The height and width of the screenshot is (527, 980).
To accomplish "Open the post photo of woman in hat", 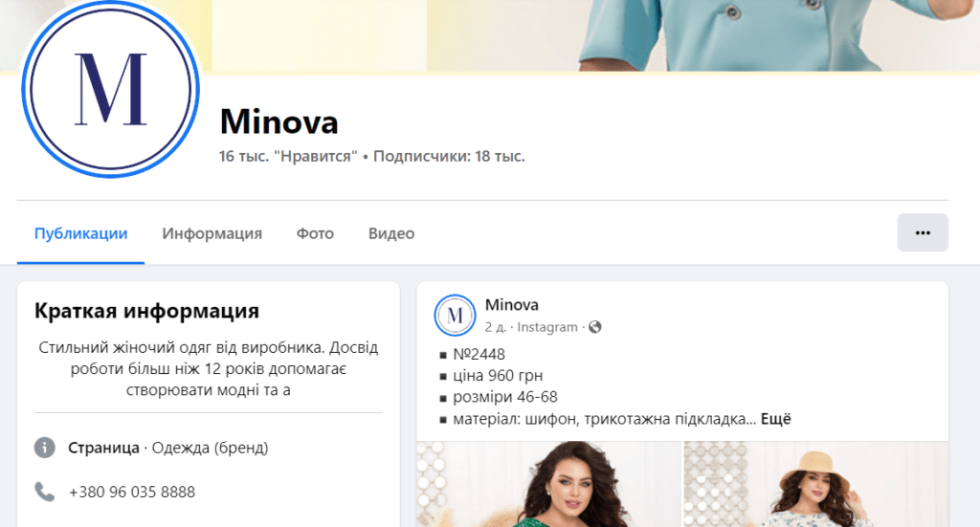I will pos(815,484).
